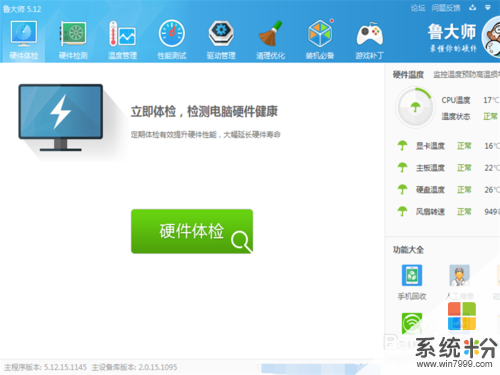Click the 主程序版本 5.12.15.1145 status text
The image size is (500, 375).
pos(45,367)
